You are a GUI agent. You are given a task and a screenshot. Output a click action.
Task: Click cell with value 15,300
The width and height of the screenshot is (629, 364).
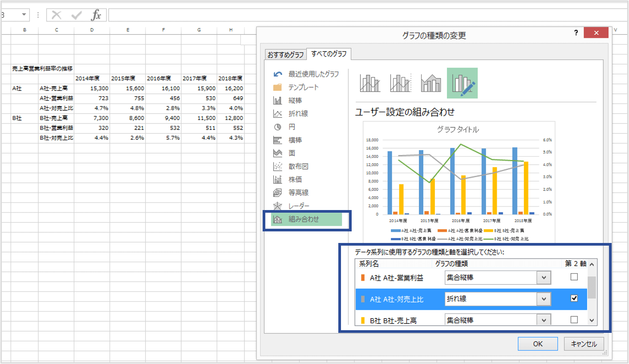pos(92,89)
